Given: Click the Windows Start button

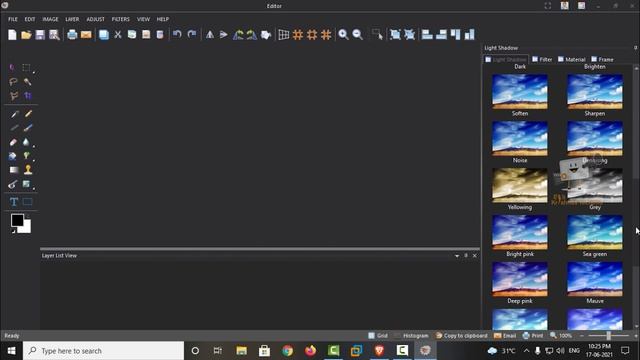Looking at the screenshot, I should click(11, 351).
